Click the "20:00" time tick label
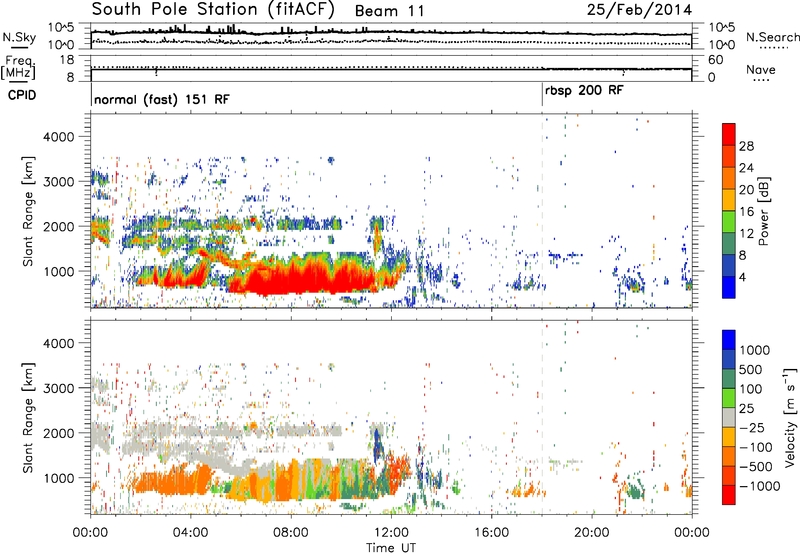Screen dimensions: 800x554 pyautogui.click(x=592, y=533)
